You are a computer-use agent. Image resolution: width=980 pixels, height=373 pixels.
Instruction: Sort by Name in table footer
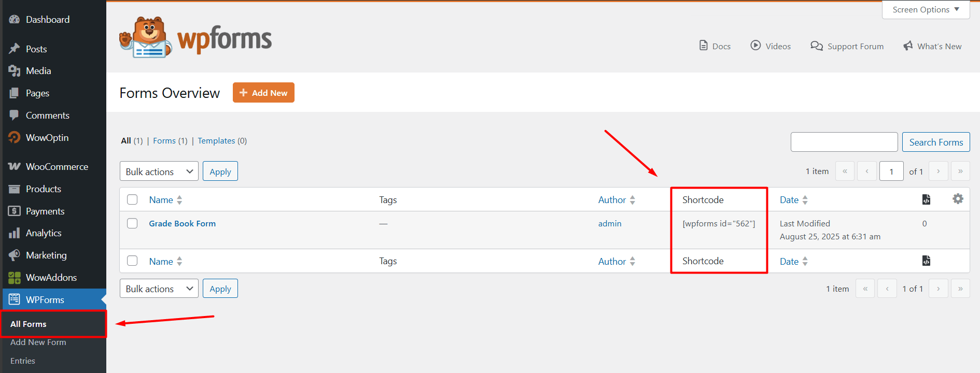[165, 261]
